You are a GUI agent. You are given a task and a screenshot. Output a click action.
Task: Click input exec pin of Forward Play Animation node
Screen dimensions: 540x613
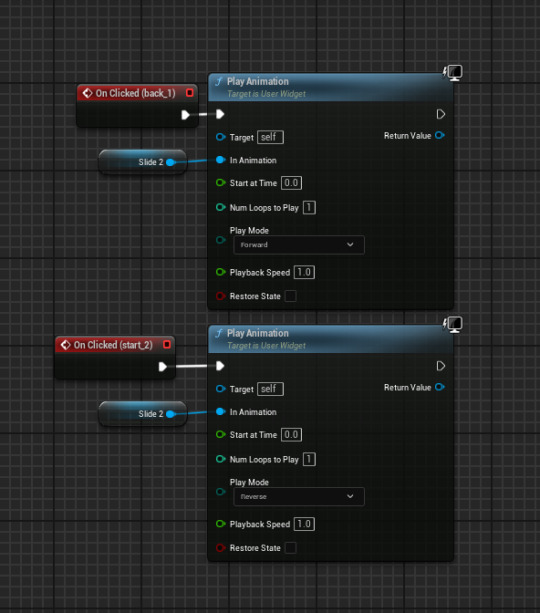coord(220,114)
